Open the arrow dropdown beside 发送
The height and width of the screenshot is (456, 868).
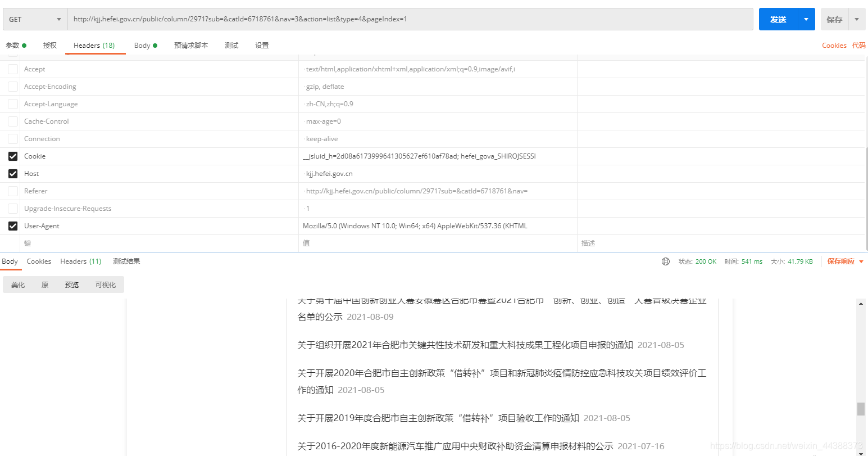(x=806, y=19)
